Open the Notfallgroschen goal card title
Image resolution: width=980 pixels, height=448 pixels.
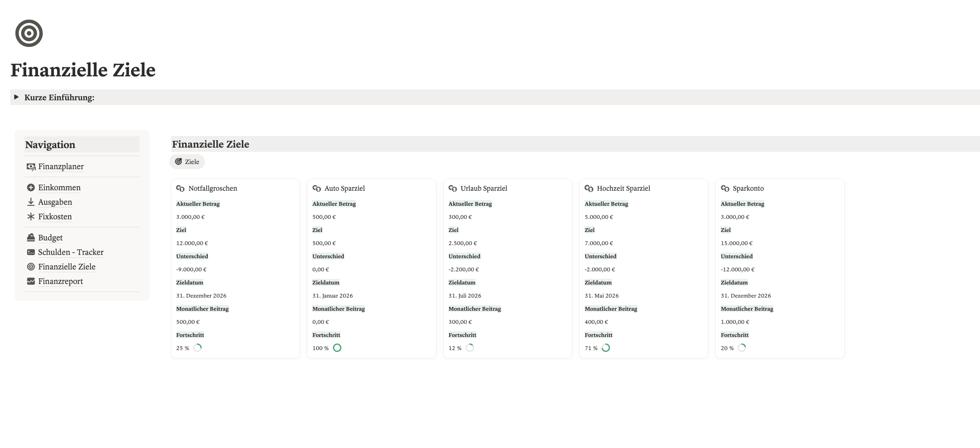[x=212, y=188]
